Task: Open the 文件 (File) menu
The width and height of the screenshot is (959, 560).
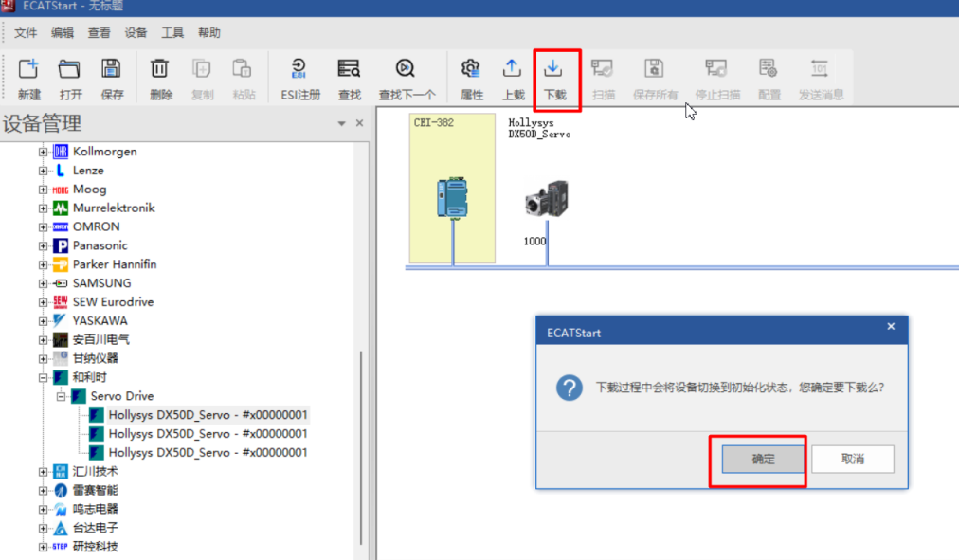Action: click(26, 33)
